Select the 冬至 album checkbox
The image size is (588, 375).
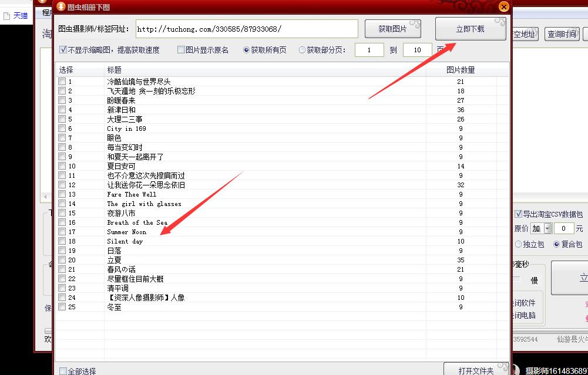[x=62, y=307]
